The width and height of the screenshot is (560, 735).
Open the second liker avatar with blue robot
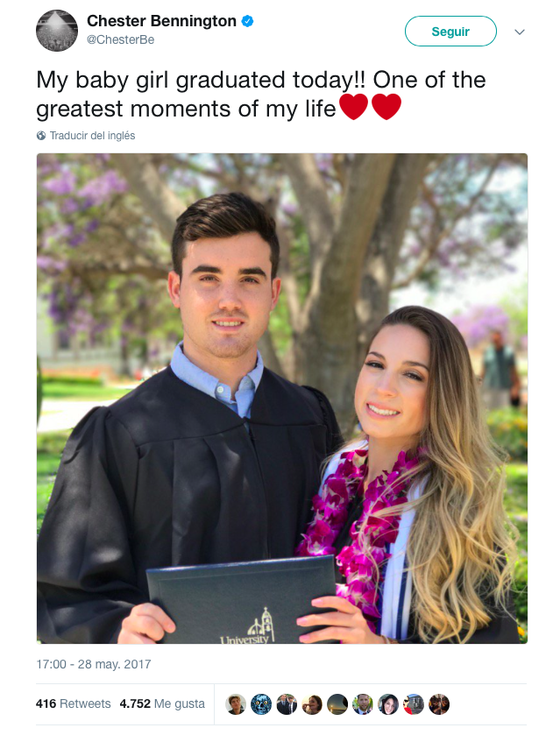coord(261,704)
